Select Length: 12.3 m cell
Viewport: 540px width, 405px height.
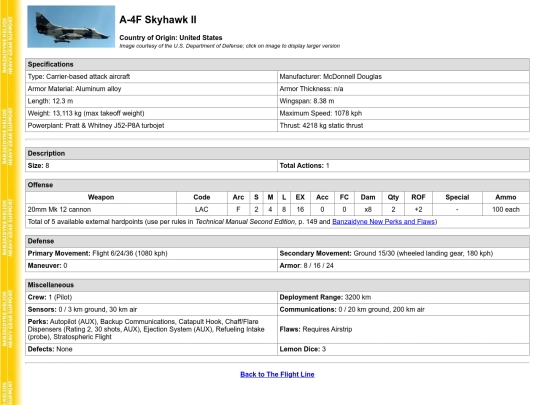[151, 101]
